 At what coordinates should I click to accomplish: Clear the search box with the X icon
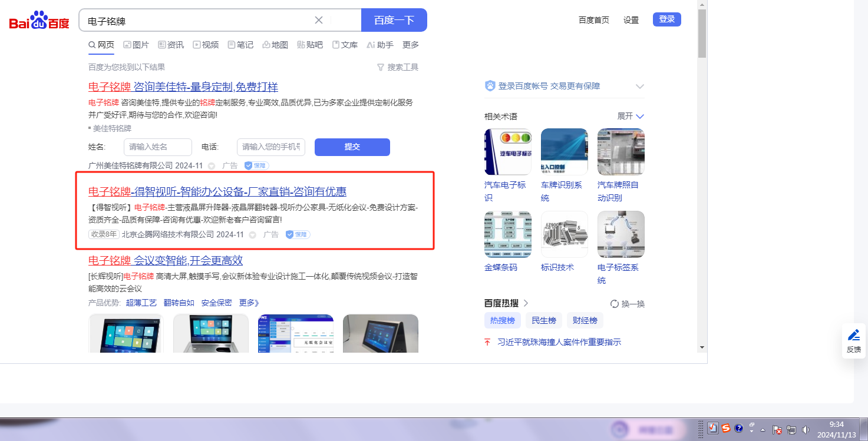(x=319, y=20)
